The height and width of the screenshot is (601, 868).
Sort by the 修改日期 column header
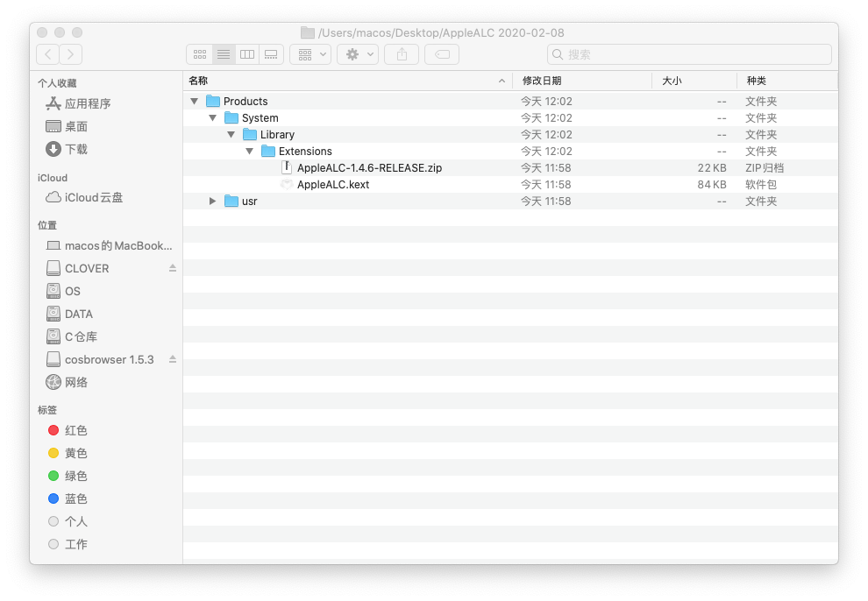582,81
